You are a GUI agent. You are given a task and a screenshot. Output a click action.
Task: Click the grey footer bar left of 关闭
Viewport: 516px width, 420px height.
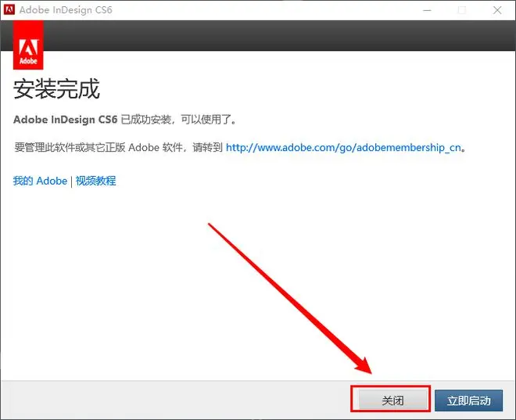coord(172,400)
